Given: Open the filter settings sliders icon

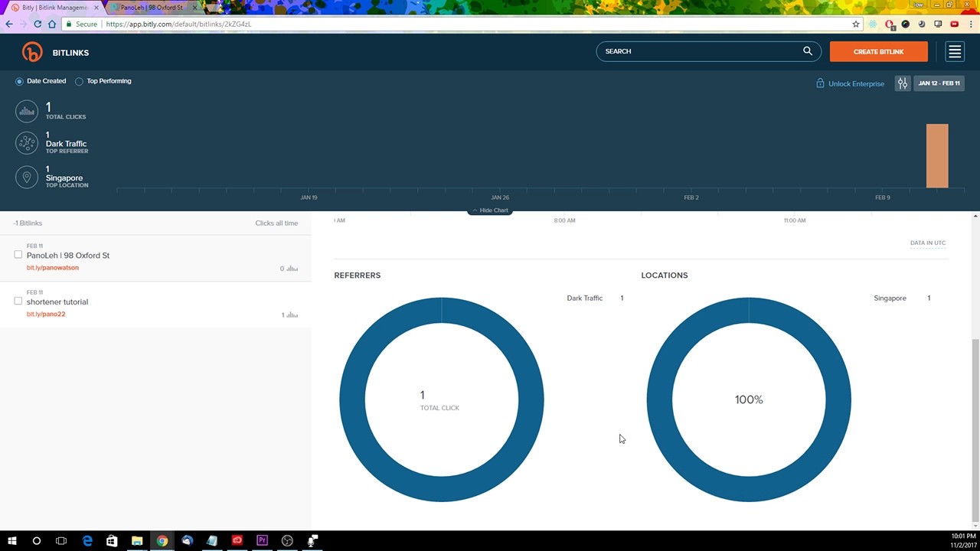Looking at the screenshot, I should point(903,83).
